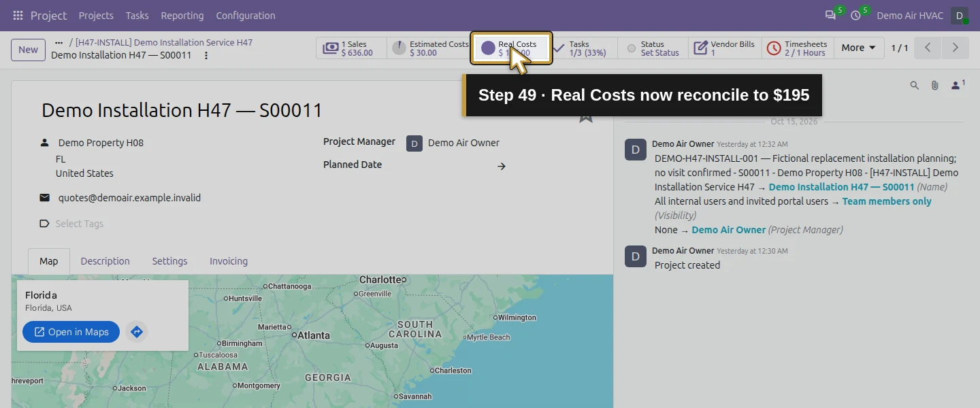Viewport: 980px width, 408px height.
Task: Open the user avatar D menu
Action: pyautogui.click(x=960, y=15)
